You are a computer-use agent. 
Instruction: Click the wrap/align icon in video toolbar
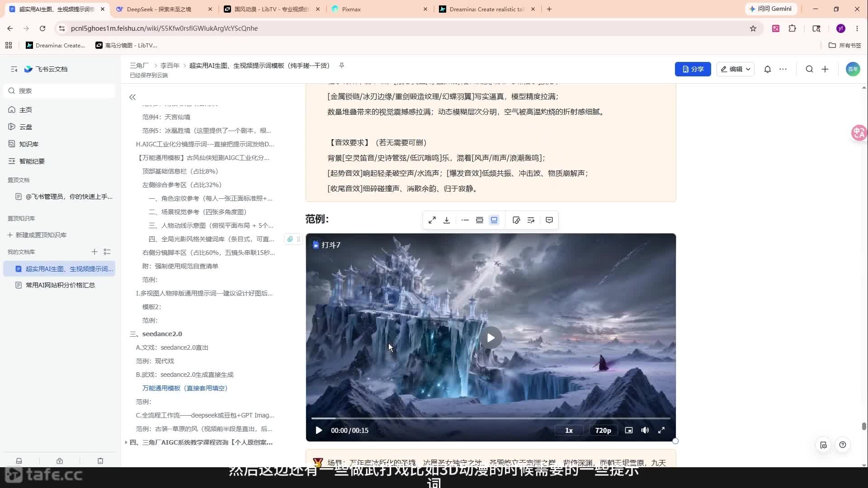click(x=531, y=220)
